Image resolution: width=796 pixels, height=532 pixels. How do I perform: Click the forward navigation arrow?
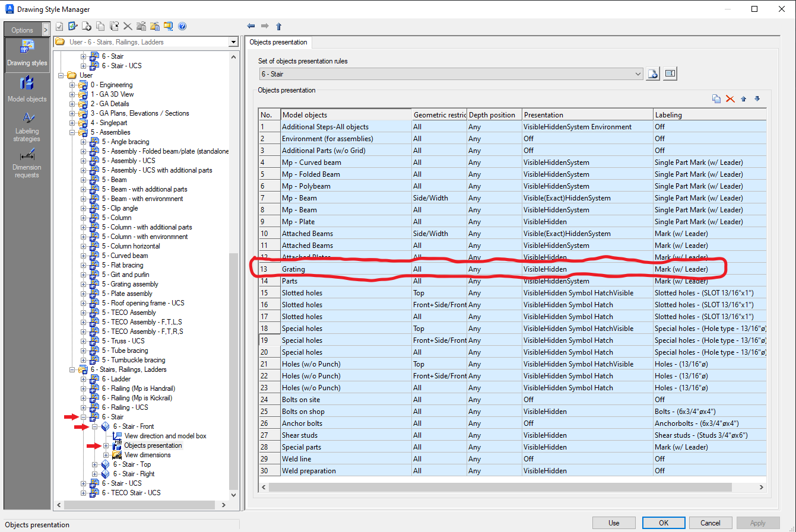pyautogui.click(x=264, y=26)
